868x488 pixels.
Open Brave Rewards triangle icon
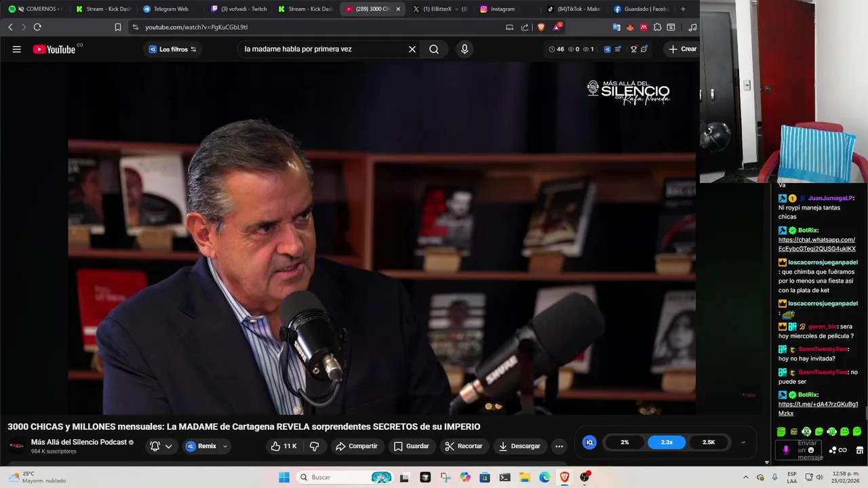coord(557,27)
